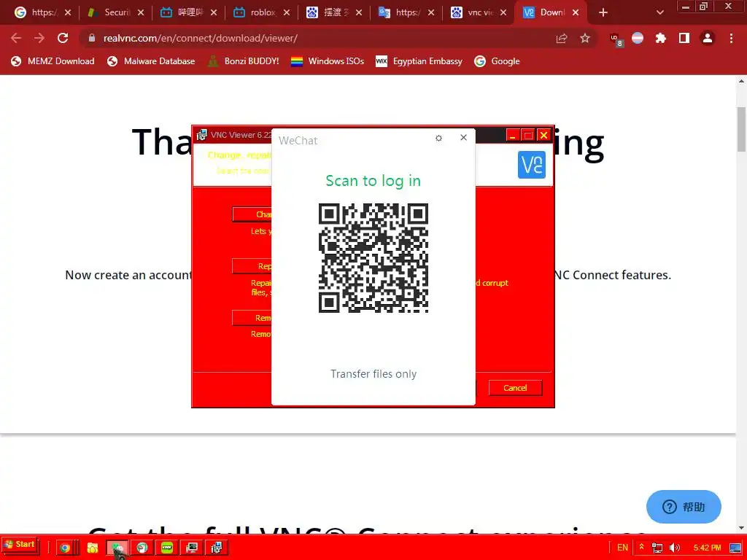
Task: Open MEMZ Download bookmark
Action: (x=53, y=61)
